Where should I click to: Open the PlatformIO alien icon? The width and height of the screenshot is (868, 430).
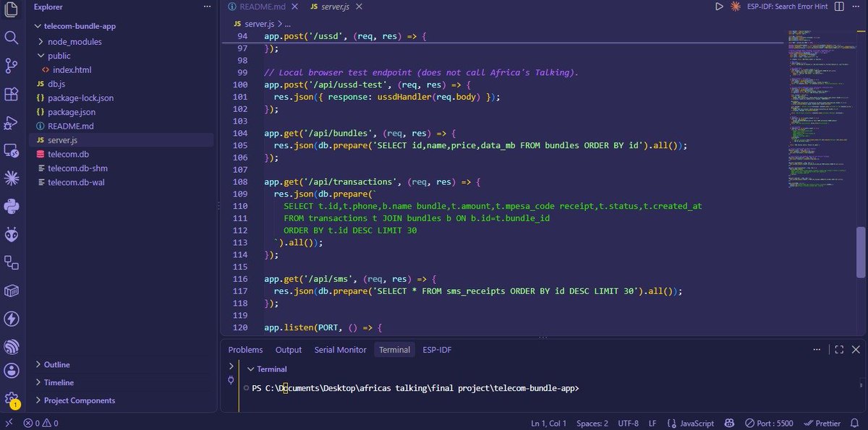pos(11,234)
